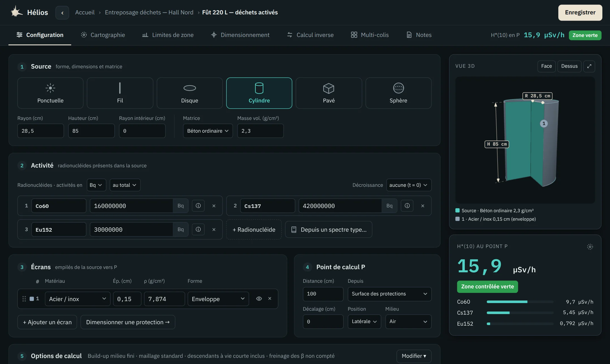Select the Sphère source shape
610x364 pixels.
[398, 93]
